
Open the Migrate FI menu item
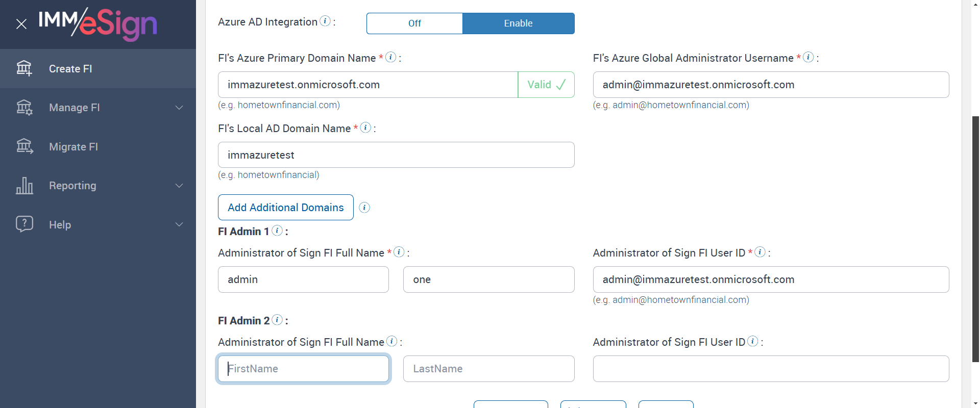[73, 147]
